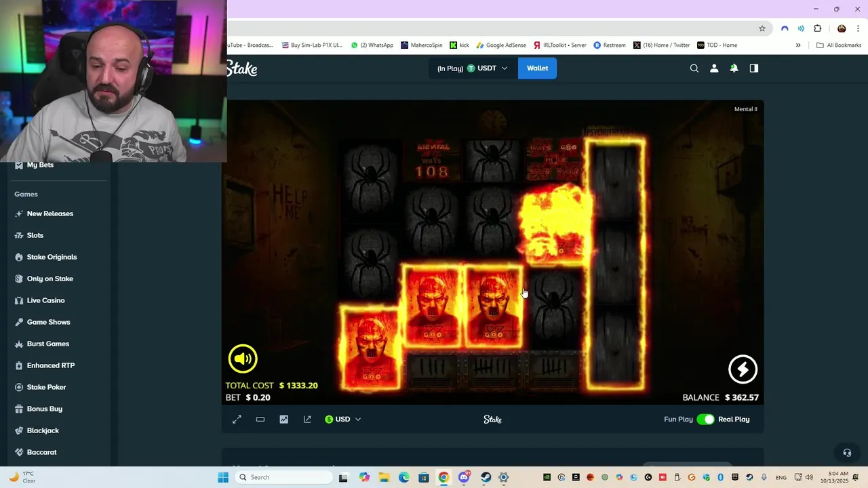Open live support headset icon
Screen dimensions: 868x488
point(846,453)
